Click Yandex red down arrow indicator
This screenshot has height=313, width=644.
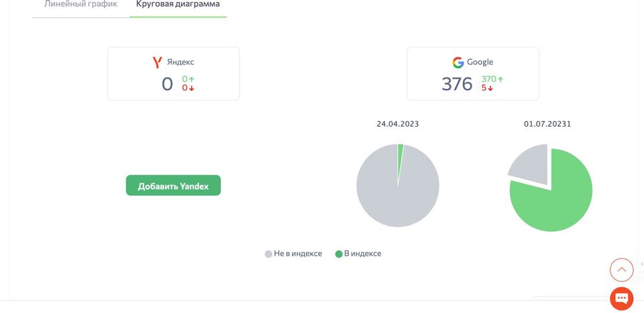click(x=191, y=88)
